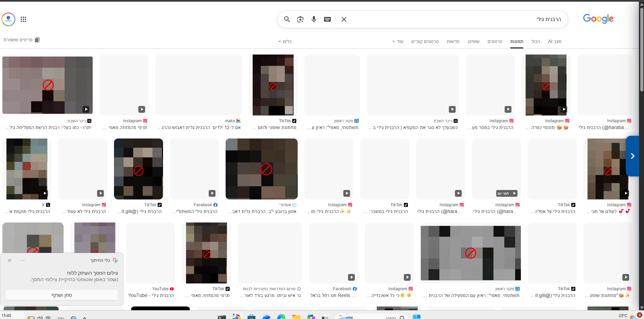Image resolution: width=644 pixels, height=319 pixels.
Task: Dismiss the screenshot notification popup
Action: tap(9, 260)
